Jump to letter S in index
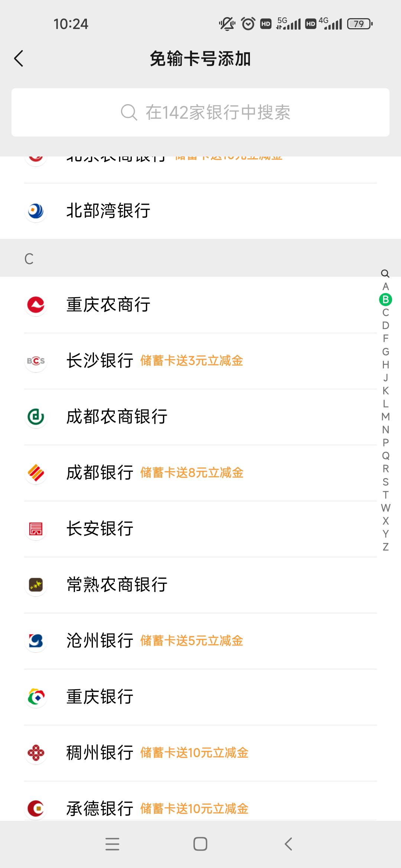 (386, 482)
